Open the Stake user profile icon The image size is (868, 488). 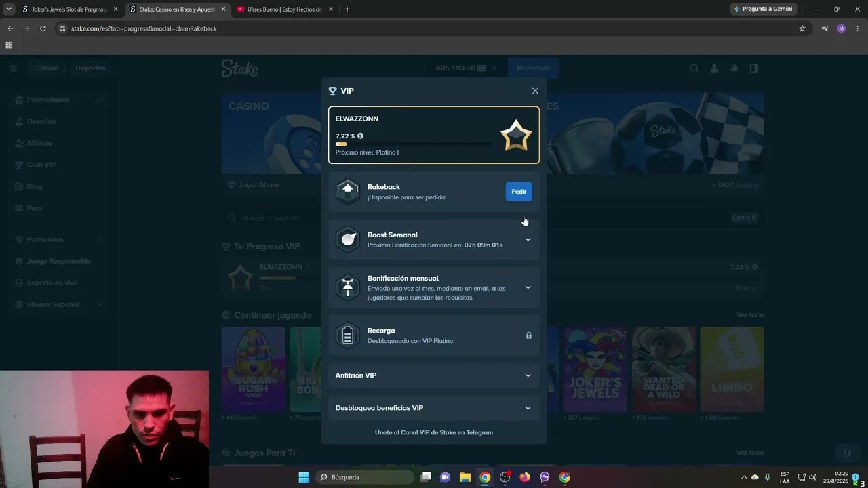pyautogui.click(x=714, y=68)
